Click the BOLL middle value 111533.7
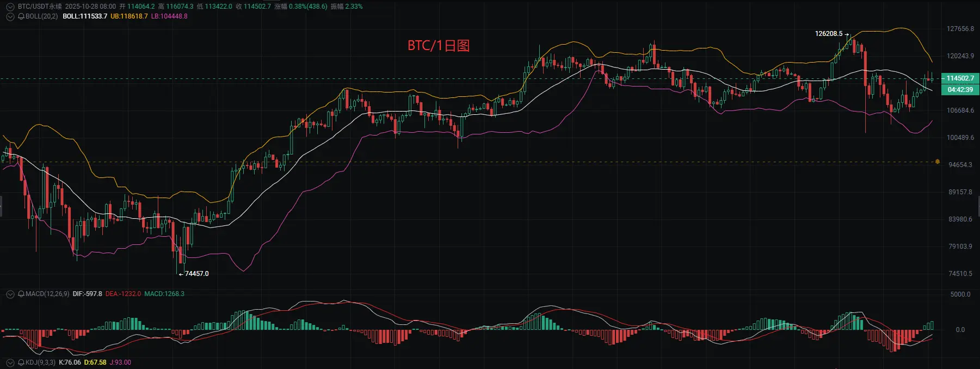Viewport: 980px width, 369px height. pyautogui.click(x=85, y=16)
